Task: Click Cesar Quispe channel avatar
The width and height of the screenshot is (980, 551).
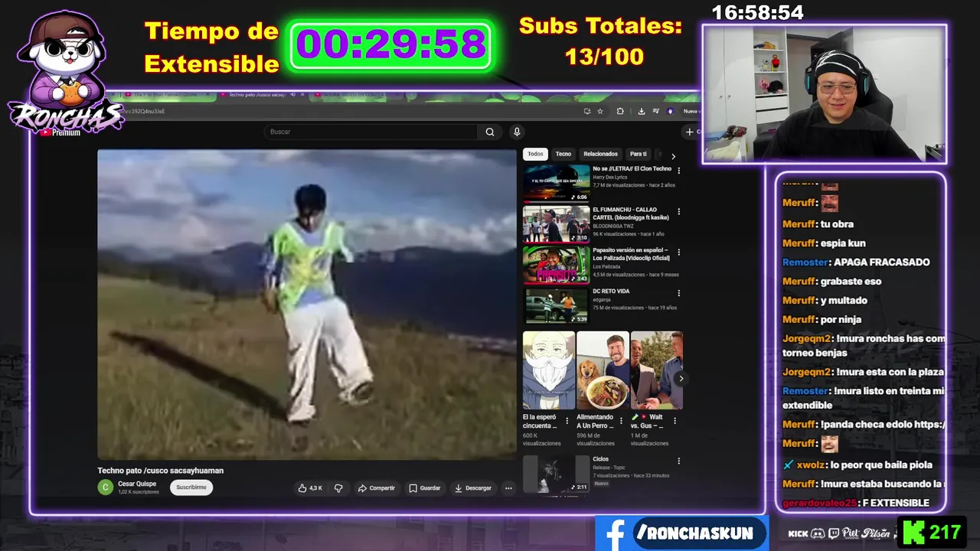Action: tap(105, 487)
